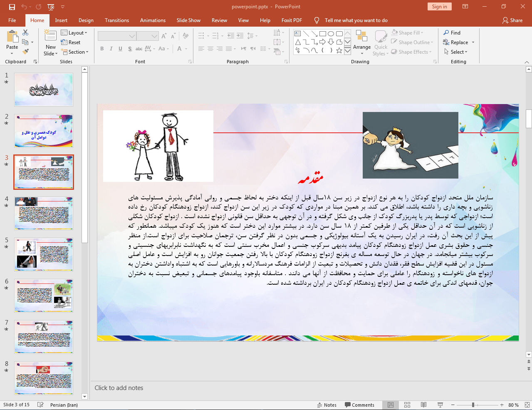Expand the shapes gallery More arrow

click(x=348, y=51)
